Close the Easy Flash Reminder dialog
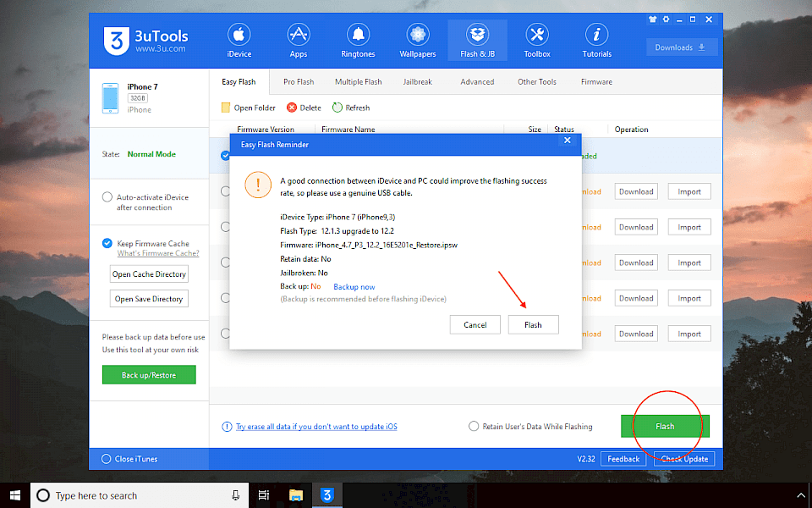The height and width of the screenshot is (508, 812). tap(567, 140)
